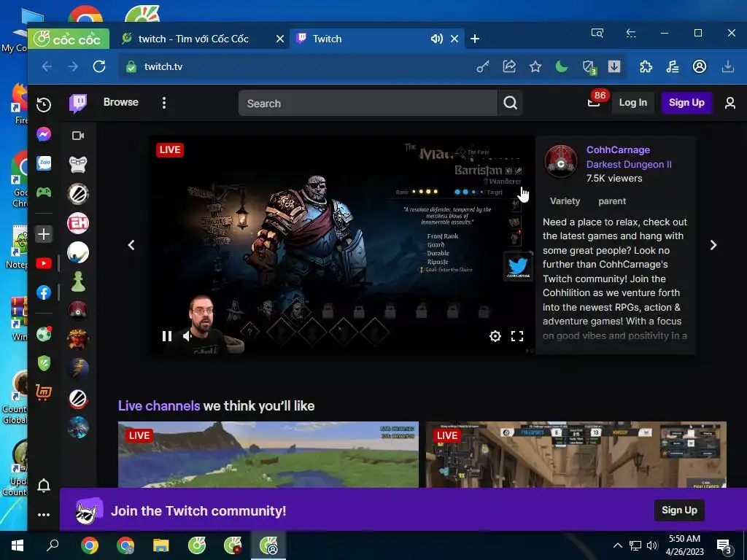Open the orange shopping cart sidebar icon

44,392
